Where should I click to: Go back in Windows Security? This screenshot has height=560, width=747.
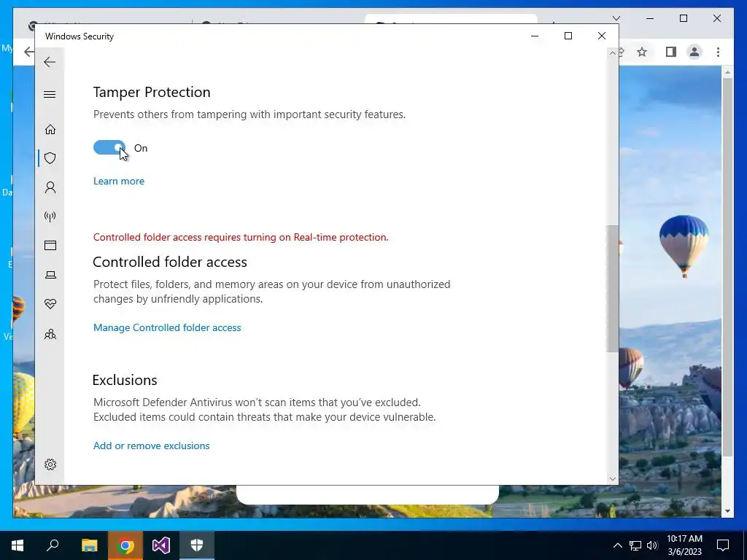pos(50,62)
